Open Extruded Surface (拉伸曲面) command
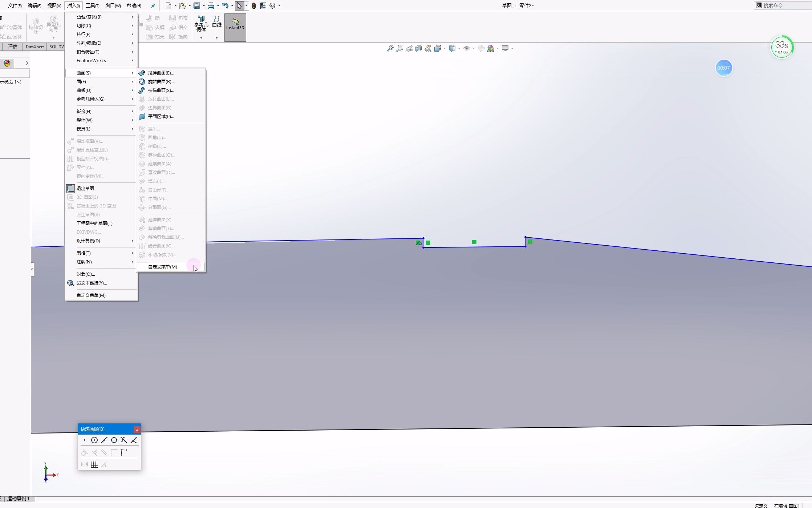Image resolution: width=812 pixels, height=508 pixels. pyautogui.click(x=161, y=73)
